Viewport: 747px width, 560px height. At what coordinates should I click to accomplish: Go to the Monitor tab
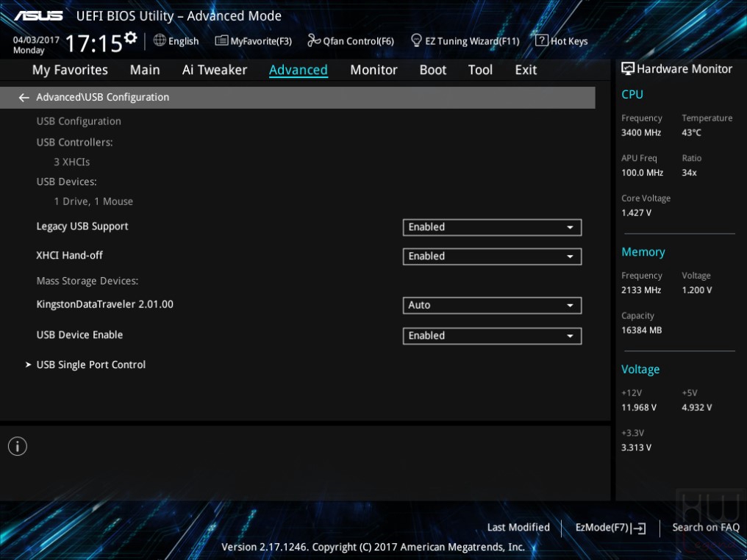(373, 70)
